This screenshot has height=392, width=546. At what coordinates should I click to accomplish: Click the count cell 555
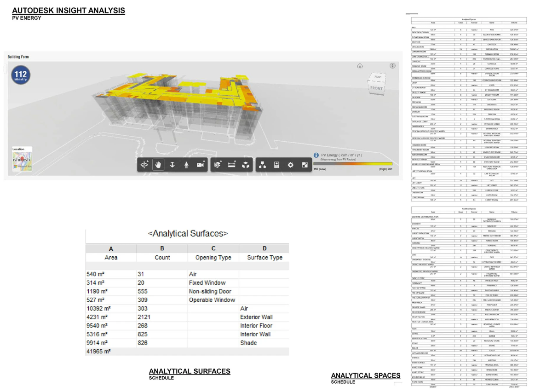(162, 291)
